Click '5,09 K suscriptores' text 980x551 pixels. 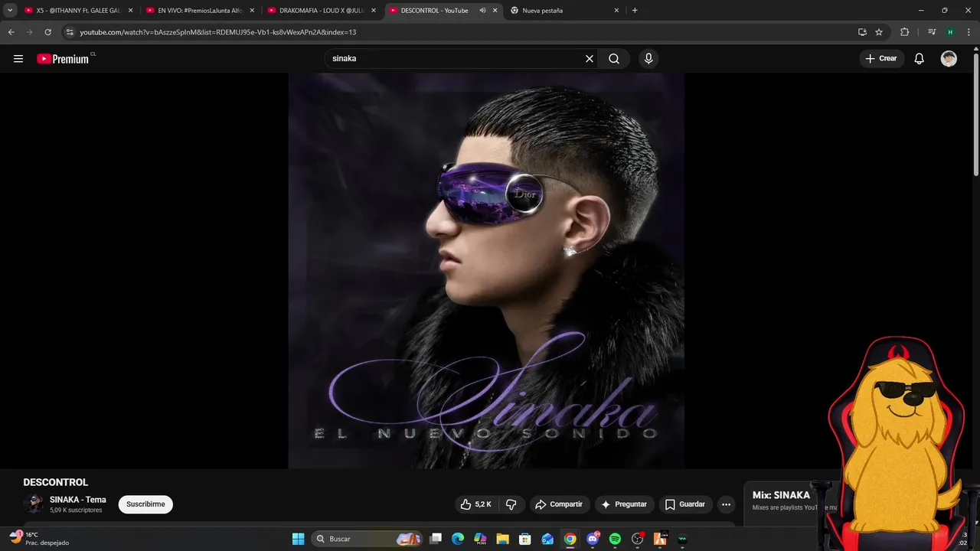tap(76, 510)
